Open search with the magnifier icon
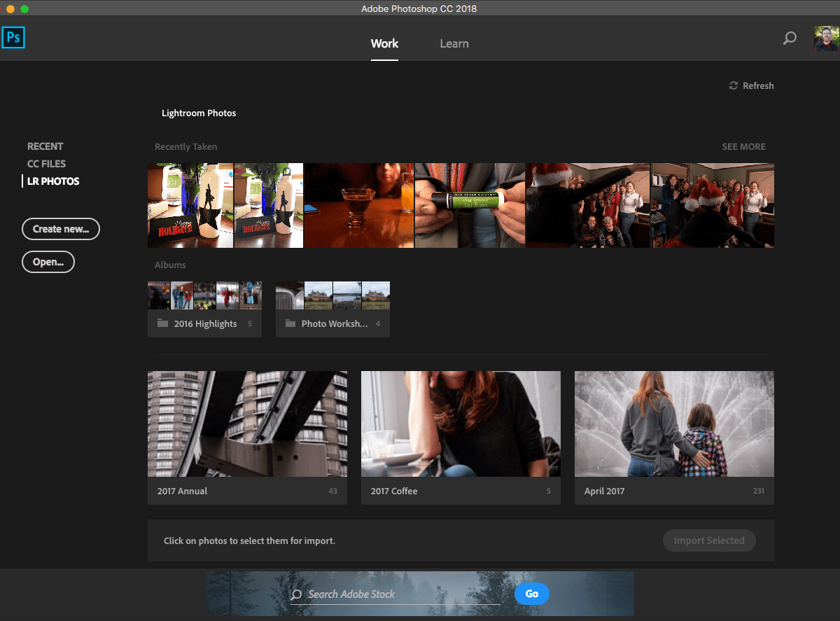The height and width of the screenshot is (621, 840). [x=790, y=39]
